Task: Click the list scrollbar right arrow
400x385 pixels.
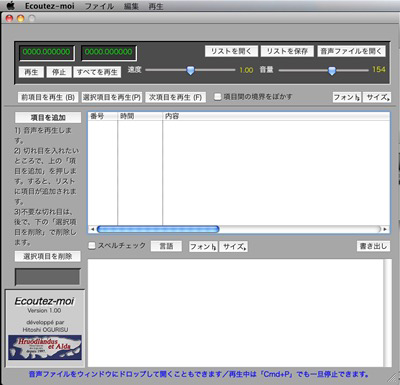Action: coord(385,229)
